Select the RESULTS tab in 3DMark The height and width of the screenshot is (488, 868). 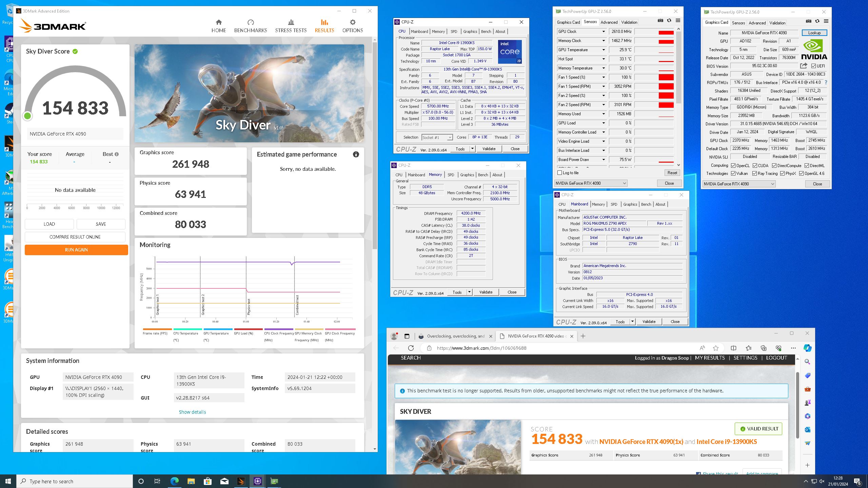(324, 26)
